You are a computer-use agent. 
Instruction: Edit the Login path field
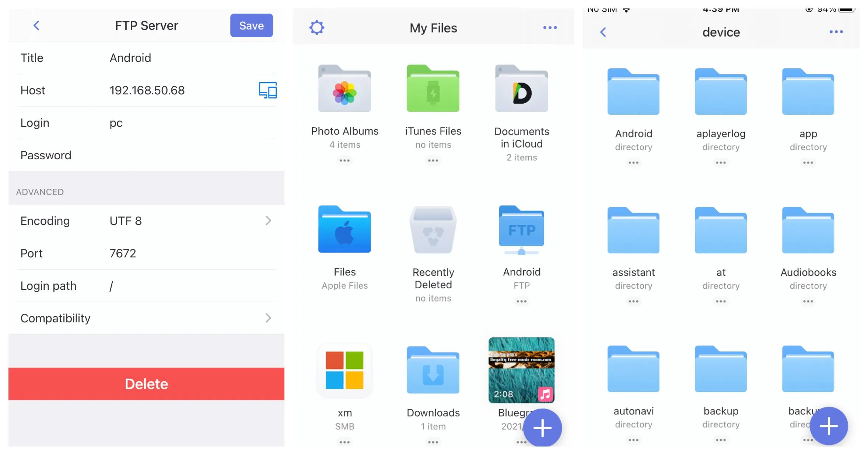pyautogui.click(x=146, y=286)
